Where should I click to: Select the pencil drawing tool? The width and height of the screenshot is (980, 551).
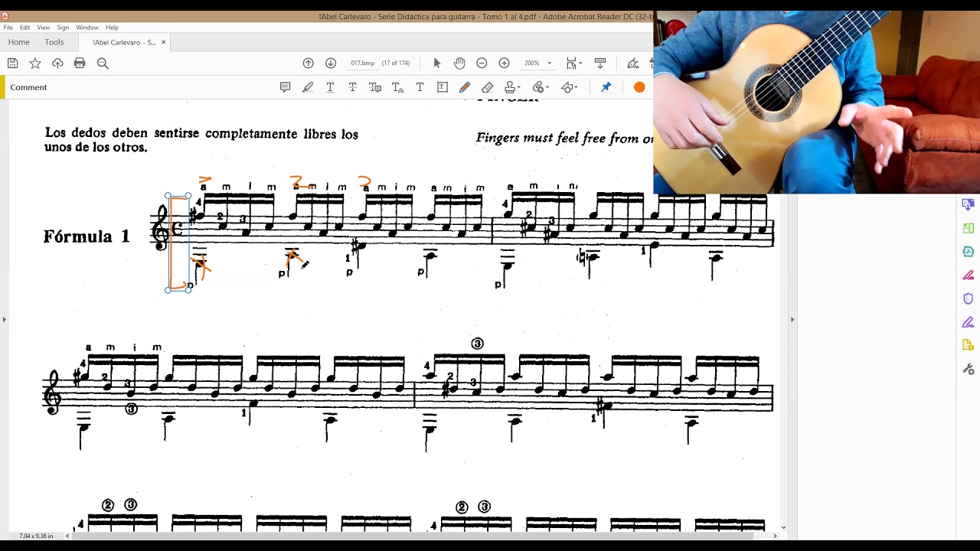click(465, 87)
